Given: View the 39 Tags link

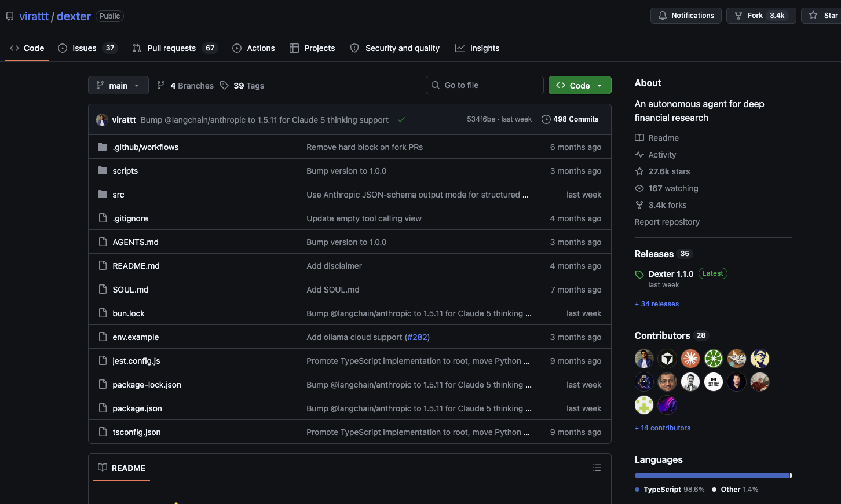Looking at the screenshot, I should [242, 86].
